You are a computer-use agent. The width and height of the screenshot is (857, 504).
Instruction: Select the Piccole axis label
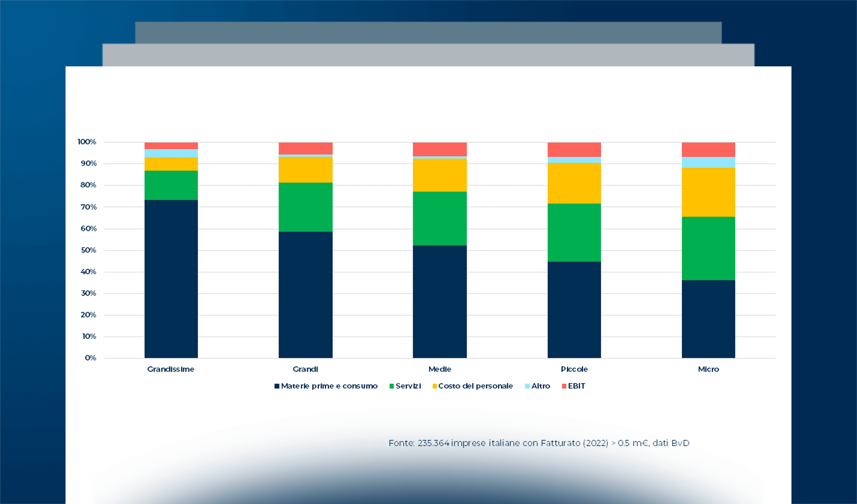[x=574, y=369]
